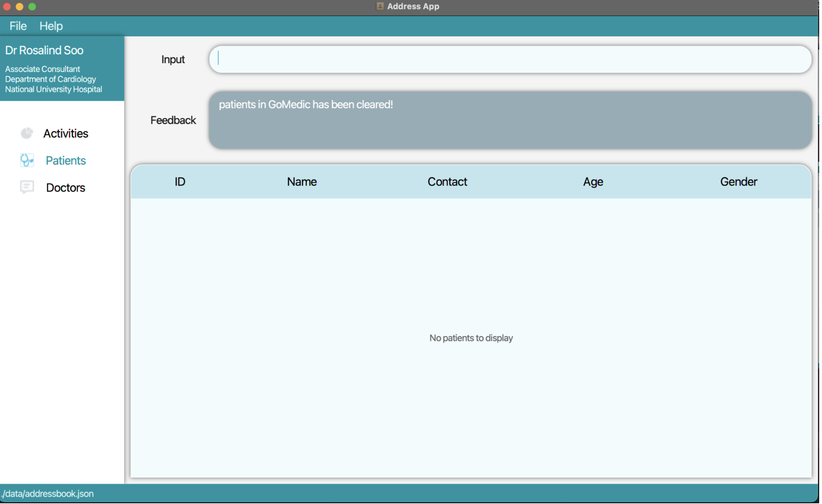Click the "No patients to display" placeholder
The image size is (822, 504).
(471, 338)
